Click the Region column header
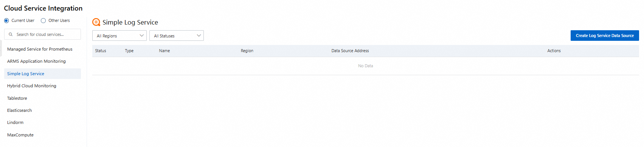Image resolution: width=644 pixels, height=147 pixels. pos(247,51)
